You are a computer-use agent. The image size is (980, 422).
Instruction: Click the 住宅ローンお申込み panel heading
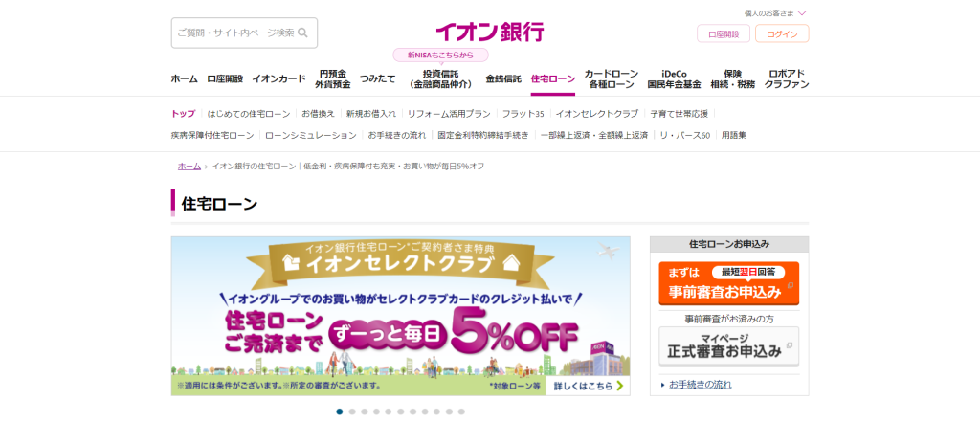tap(729, 244)
